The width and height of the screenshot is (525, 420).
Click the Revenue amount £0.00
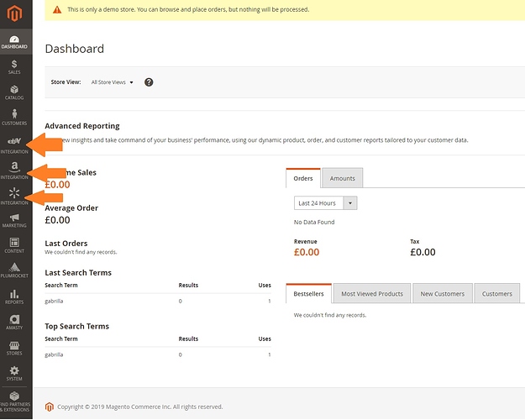point(307,252)
